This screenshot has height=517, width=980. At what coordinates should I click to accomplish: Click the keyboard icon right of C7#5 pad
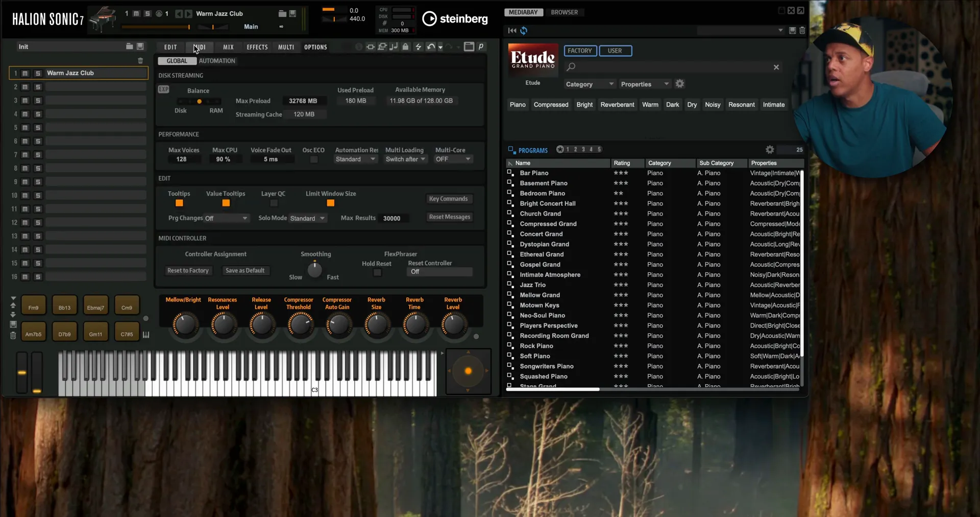tap(146, 335)
